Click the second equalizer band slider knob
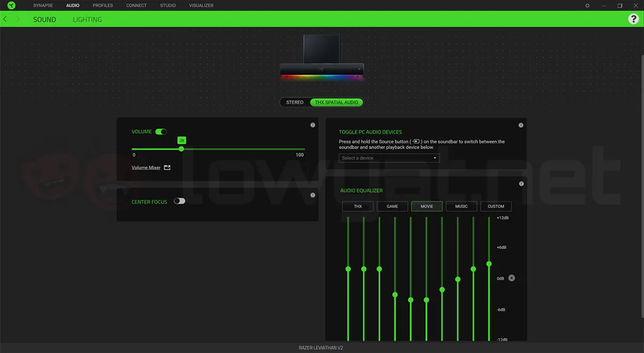Viewport: 644px width, 353px height. point(364,269)
